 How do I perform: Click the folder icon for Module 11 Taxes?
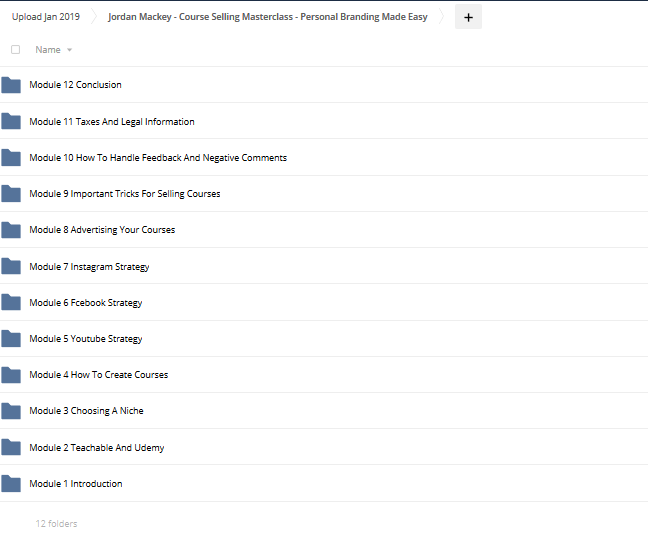pos(11,121)
